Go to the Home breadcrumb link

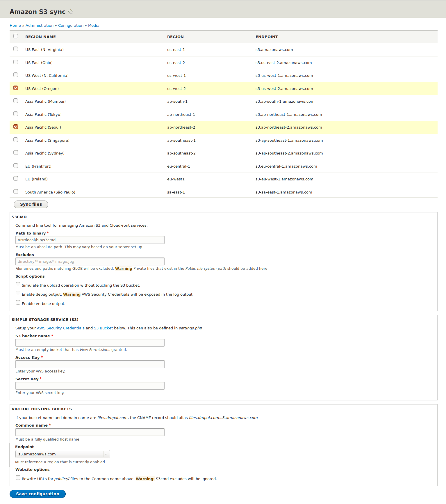(15, 26)
